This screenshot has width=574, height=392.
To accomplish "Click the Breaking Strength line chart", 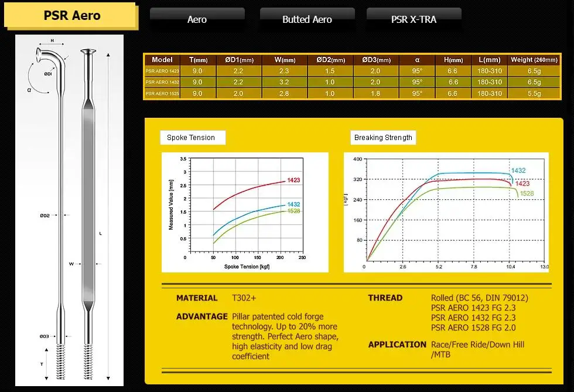I will coord(446,213).
